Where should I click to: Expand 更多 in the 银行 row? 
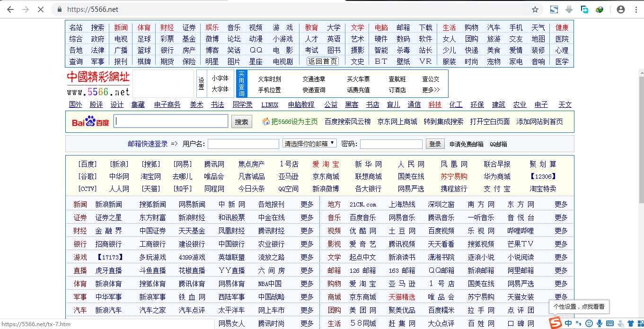coord(307,244)
